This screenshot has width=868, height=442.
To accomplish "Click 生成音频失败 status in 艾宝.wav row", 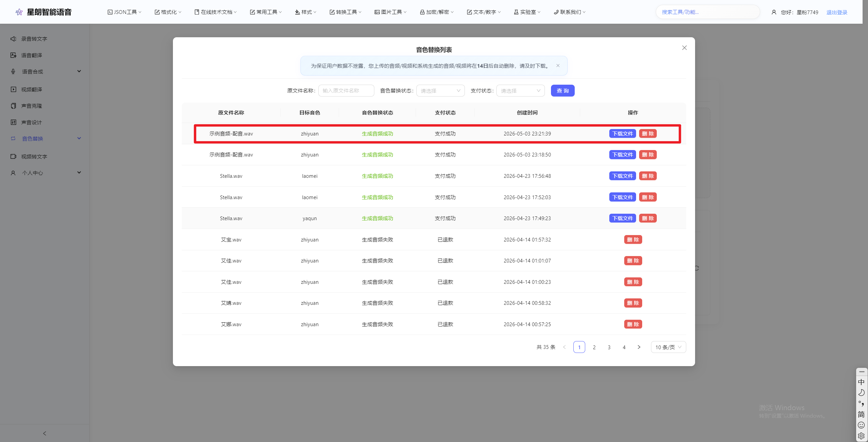I will coord(377,240).
